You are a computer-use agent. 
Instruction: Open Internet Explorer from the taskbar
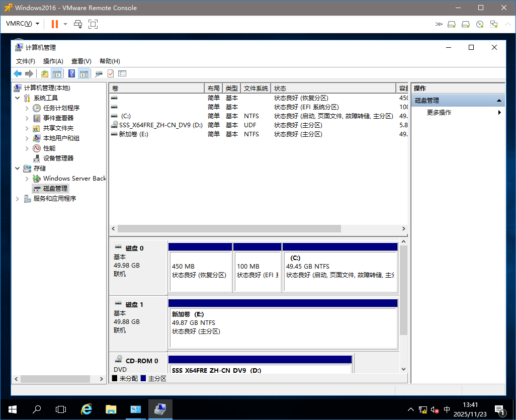(87, 409)
